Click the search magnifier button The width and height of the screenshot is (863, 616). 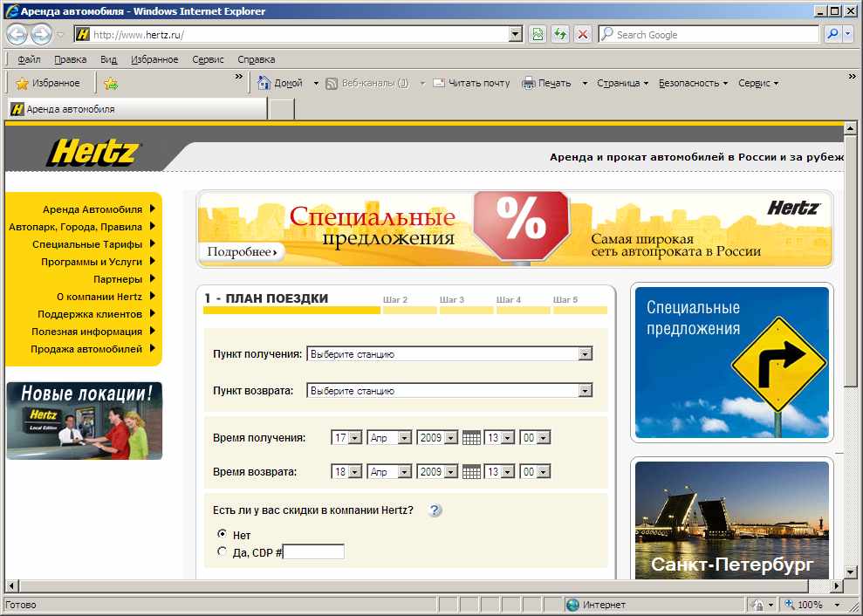pyautogui.click(x=832, y=34)
